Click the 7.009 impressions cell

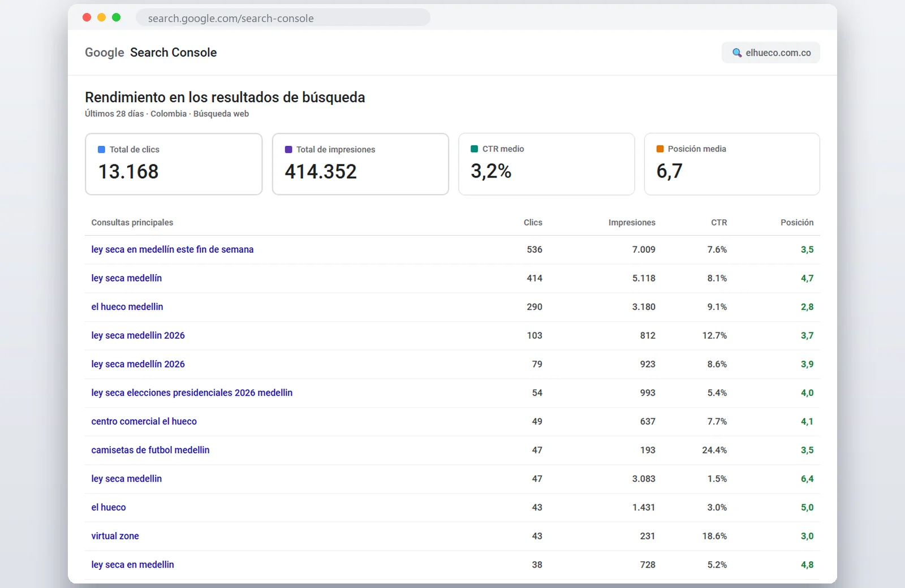tap(644, 249)
